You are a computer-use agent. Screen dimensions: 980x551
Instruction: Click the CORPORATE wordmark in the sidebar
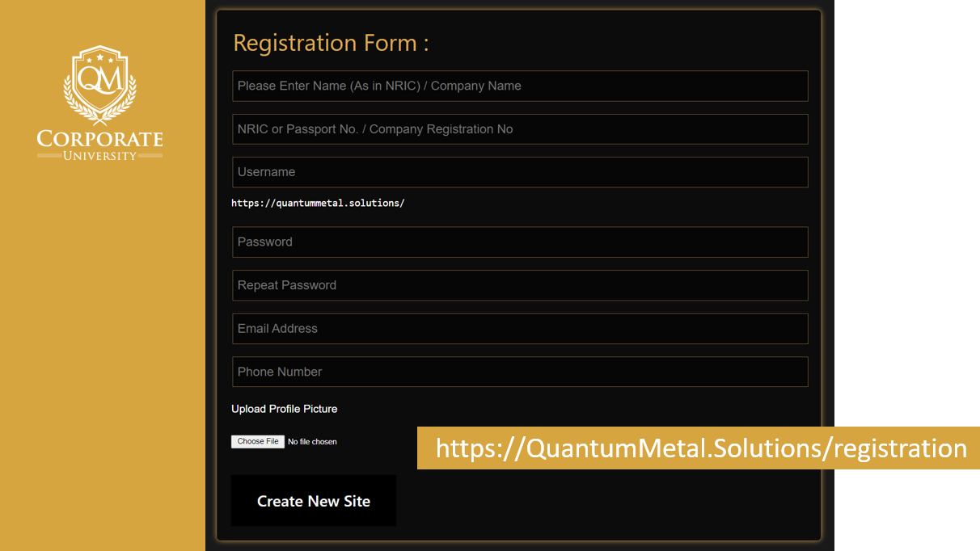click(x=100, y=139)
